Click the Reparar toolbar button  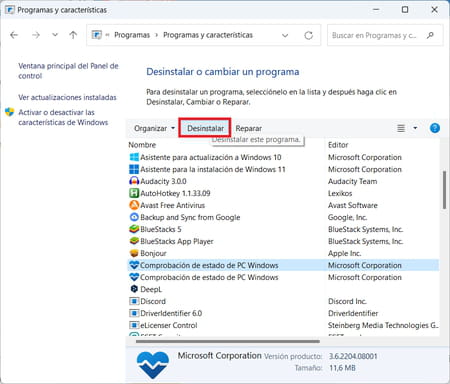tap(249, 128)
